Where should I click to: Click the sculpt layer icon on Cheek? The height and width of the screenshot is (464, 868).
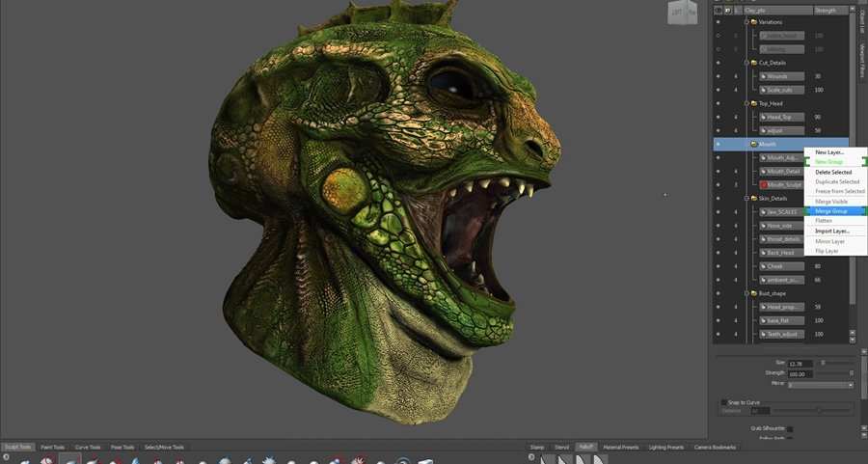[x=764, y=266]
